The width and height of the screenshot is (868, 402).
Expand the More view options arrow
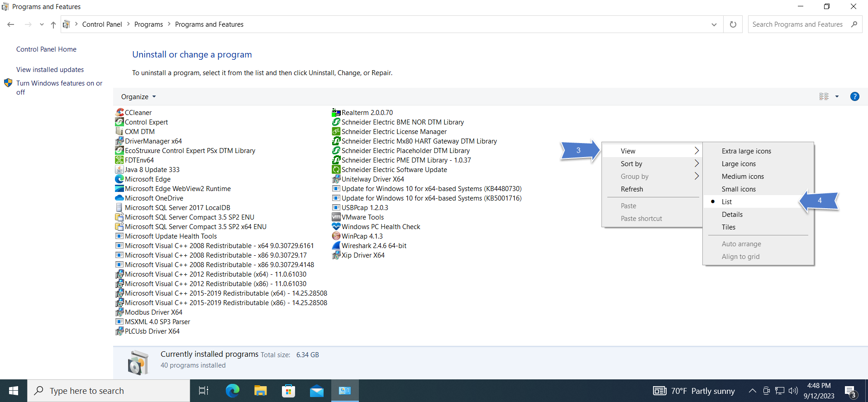[x=837, y=96]
